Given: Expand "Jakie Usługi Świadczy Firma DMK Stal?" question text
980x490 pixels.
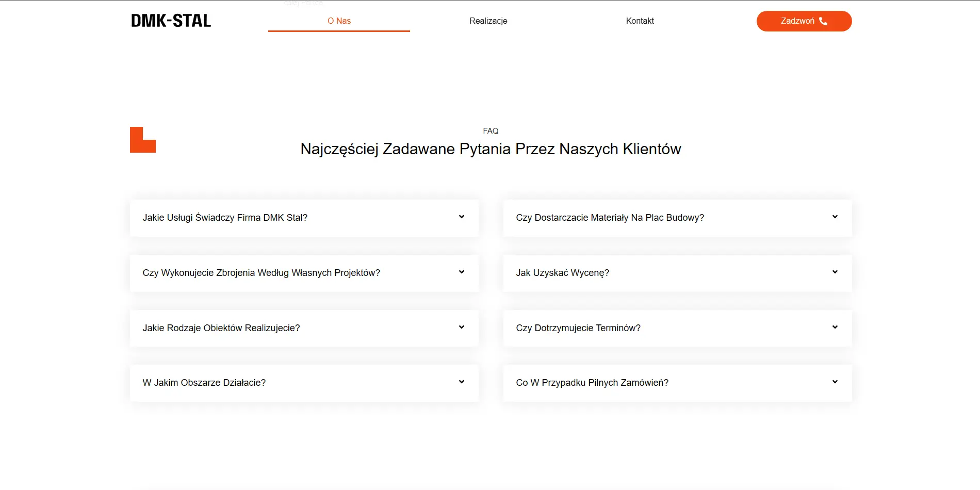Looking at the screenshot, I should point(225,218).
